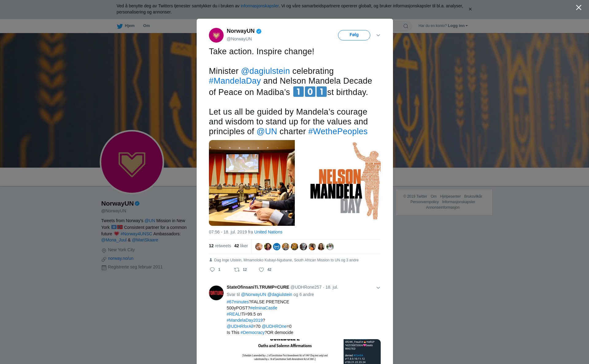589x364 pixels.
Task: Retweet the NorwayUN Mandela Day tweet
Action: pyautogui.click(x=237, y=270)
